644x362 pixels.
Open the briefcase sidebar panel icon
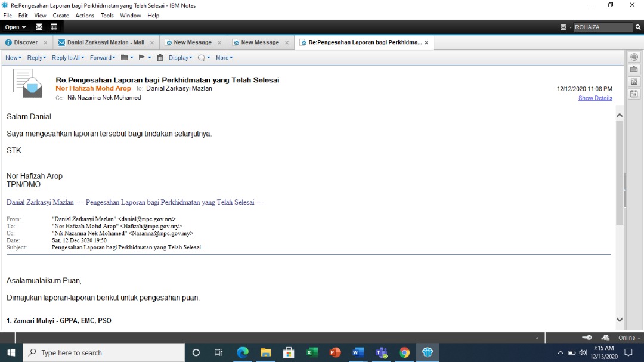point(634,69)
